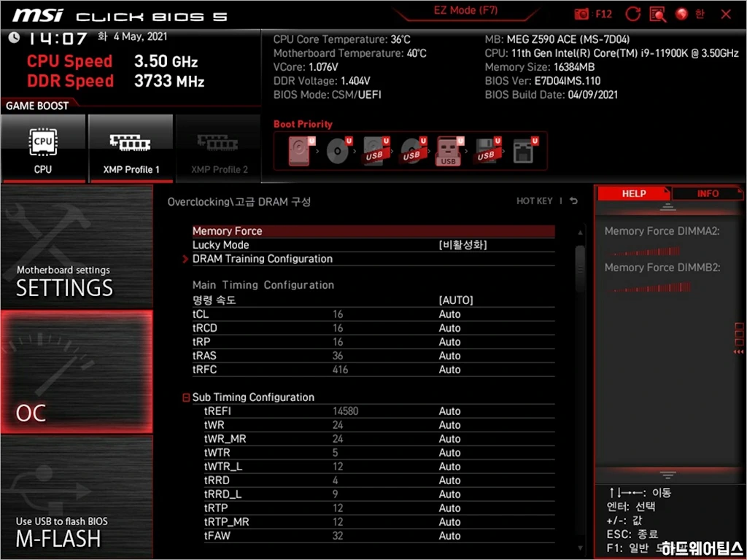Expand the key legend via bottom grip handle
This screenshot has height=560, width=747.
667,475
